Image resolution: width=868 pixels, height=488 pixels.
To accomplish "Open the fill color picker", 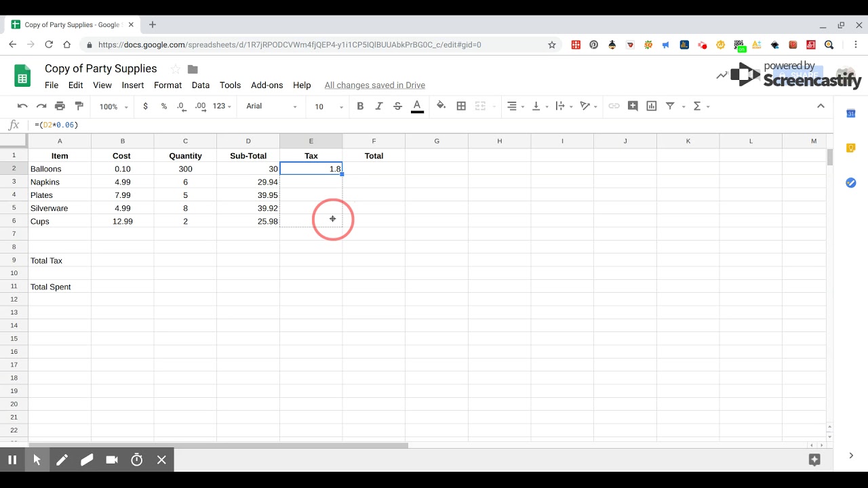I will (x=441, y=106).
